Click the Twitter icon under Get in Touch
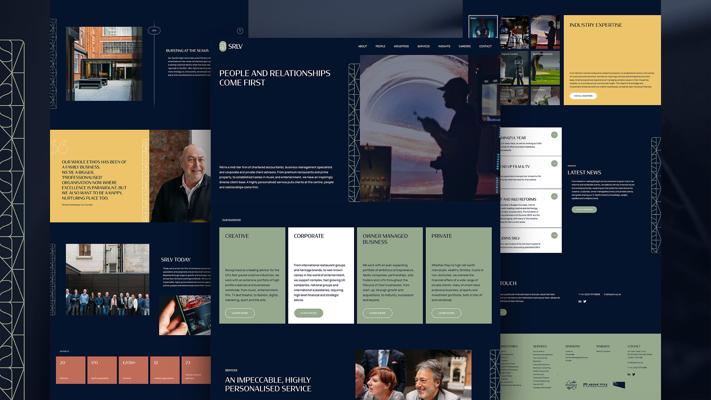 [586, 301]
